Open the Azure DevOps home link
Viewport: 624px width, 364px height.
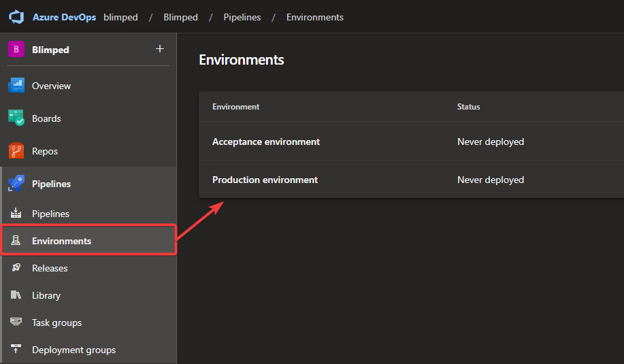pyautogui.click(x=64, y=17)
